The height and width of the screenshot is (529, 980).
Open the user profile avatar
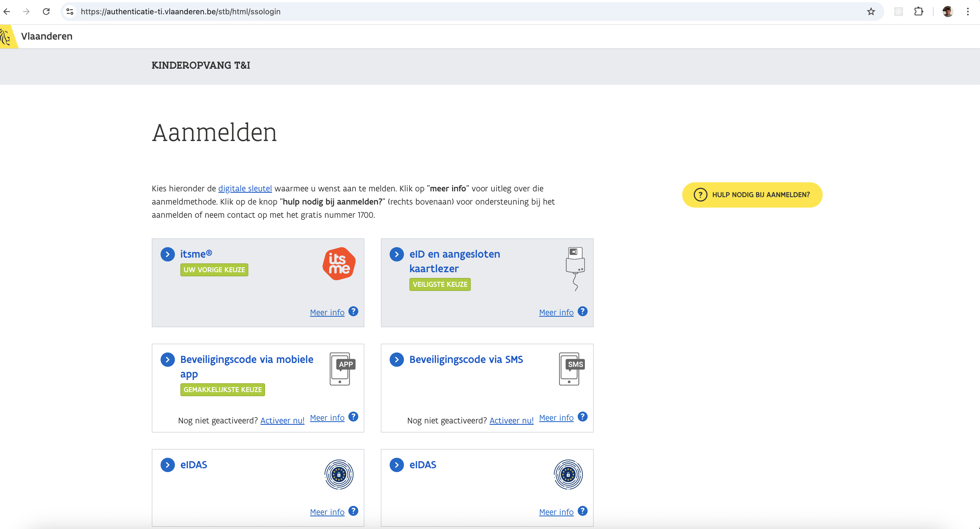point(948,11)
